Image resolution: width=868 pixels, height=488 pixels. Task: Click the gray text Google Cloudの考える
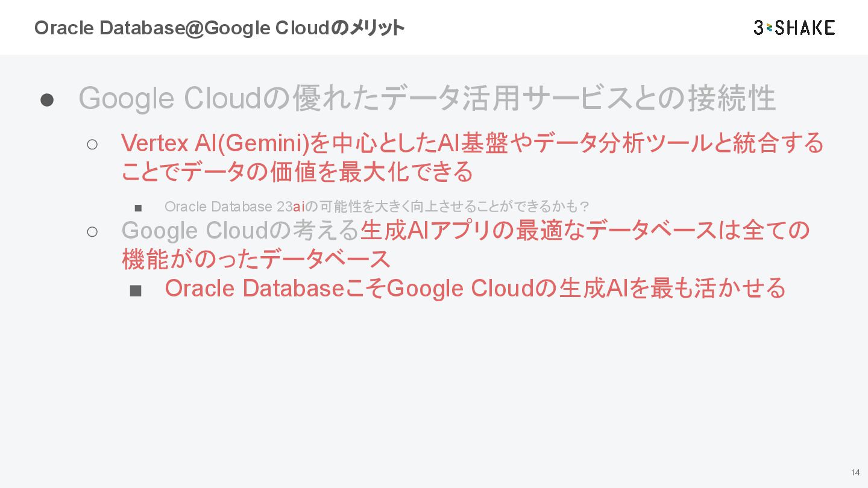pyautogui.click(x=241, y=230)
